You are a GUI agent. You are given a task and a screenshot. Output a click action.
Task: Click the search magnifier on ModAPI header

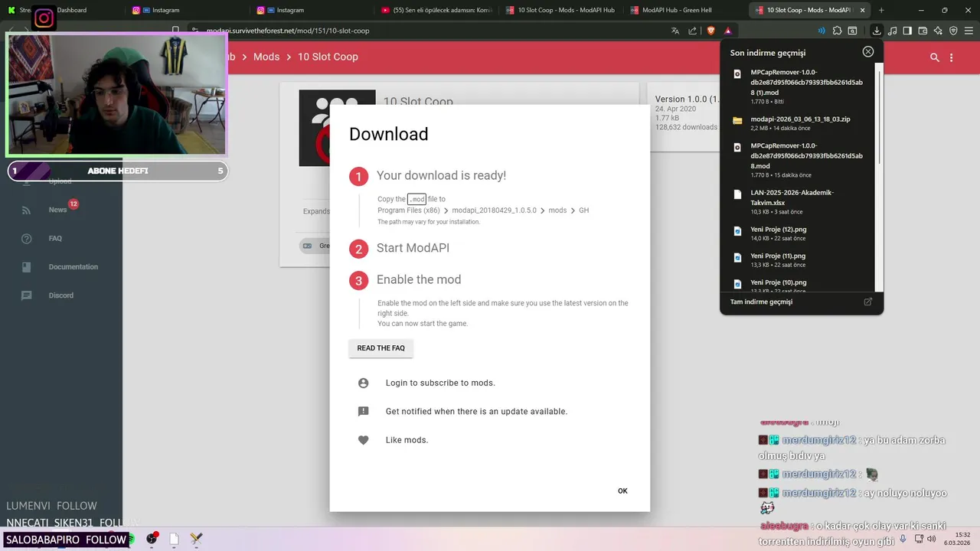pos(934,57)
